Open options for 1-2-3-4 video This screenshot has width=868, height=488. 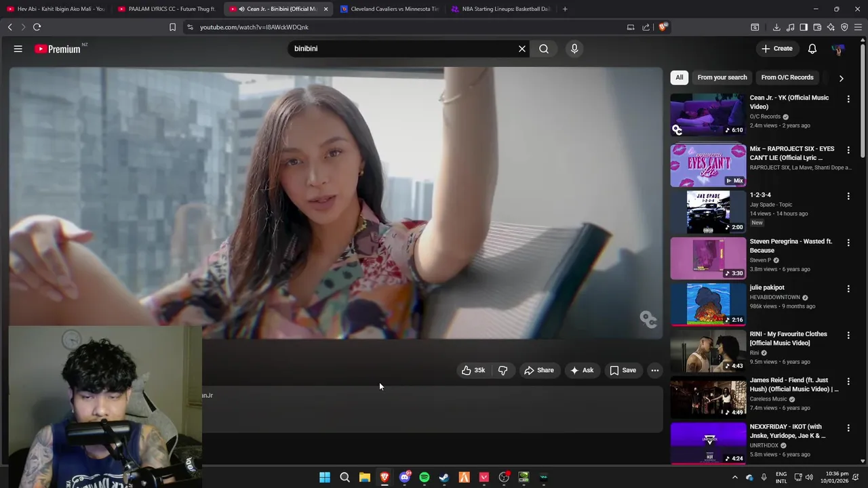click(x=848, y=196)
